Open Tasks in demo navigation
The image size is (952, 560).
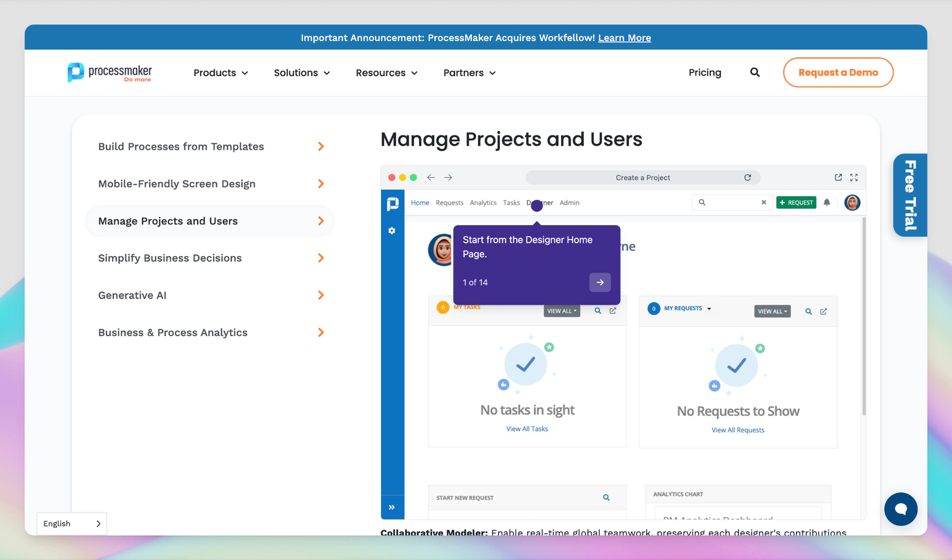click(x=511, y=203)
